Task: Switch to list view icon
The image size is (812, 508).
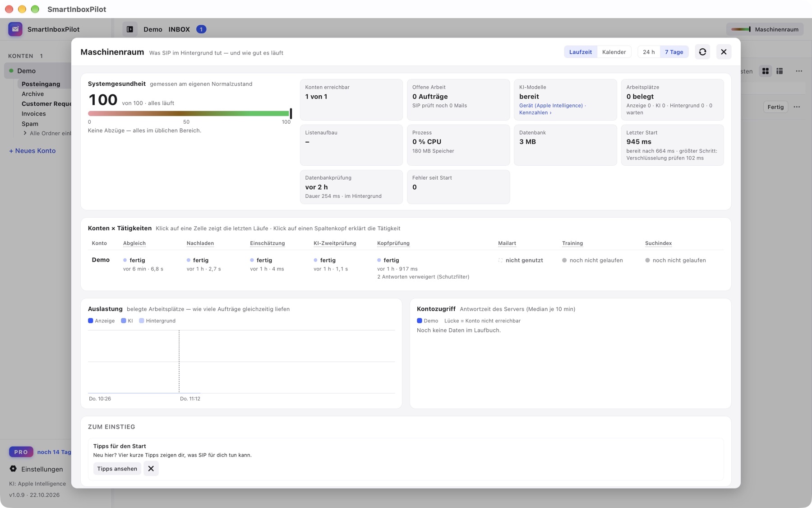Action: 780,71
